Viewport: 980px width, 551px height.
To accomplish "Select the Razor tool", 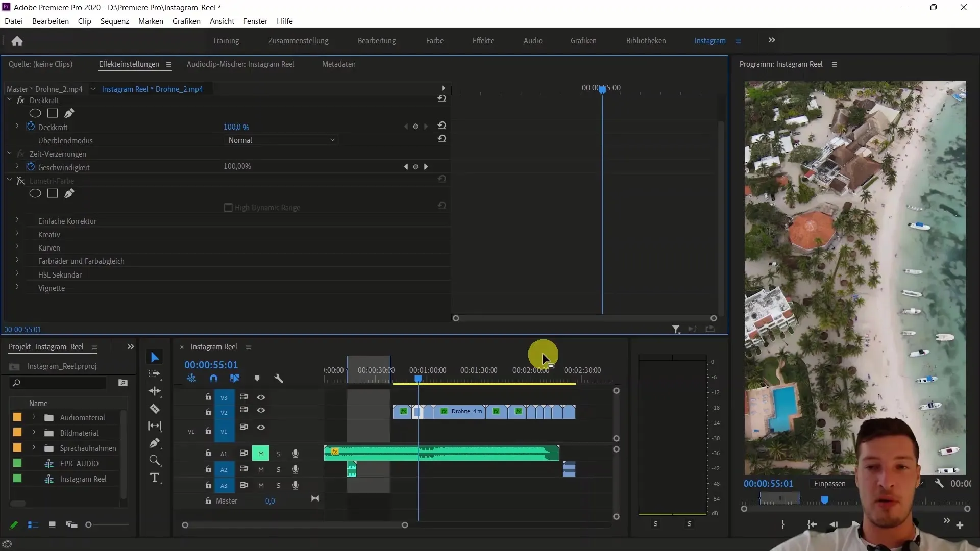I will tap(155, 409).
